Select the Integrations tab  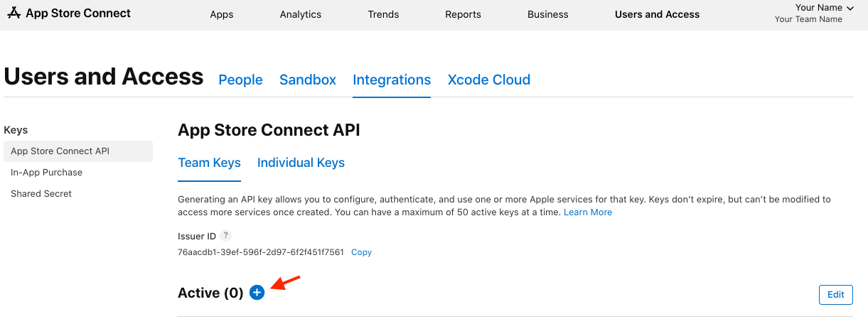click(x=392, y=80)
